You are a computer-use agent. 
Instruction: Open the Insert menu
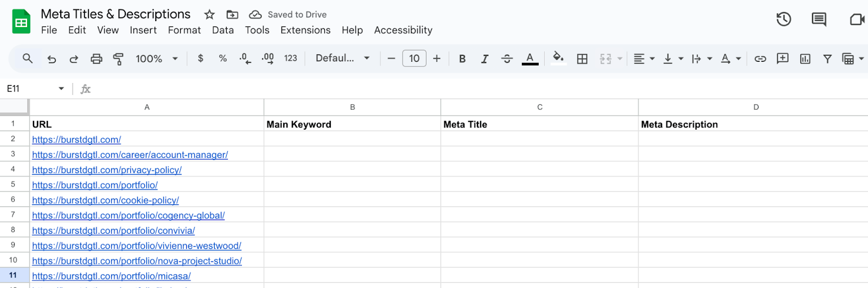pos(143,30)
